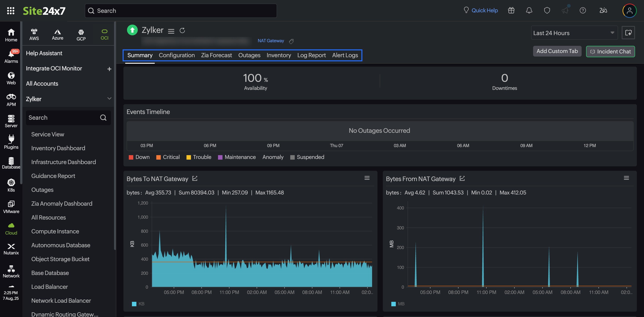Click the notifications bell in top bar
This screenshot has width=644, height=317.
(x=529, y=11)
